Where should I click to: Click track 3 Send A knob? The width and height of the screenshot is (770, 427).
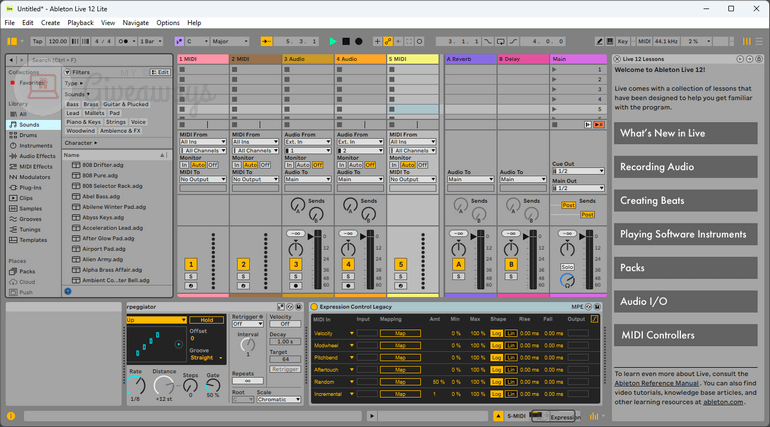coord(298,205)
